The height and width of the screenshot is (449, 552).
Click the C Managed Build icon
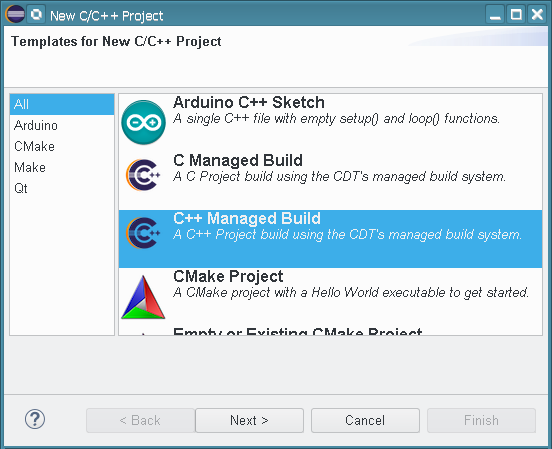143,175
